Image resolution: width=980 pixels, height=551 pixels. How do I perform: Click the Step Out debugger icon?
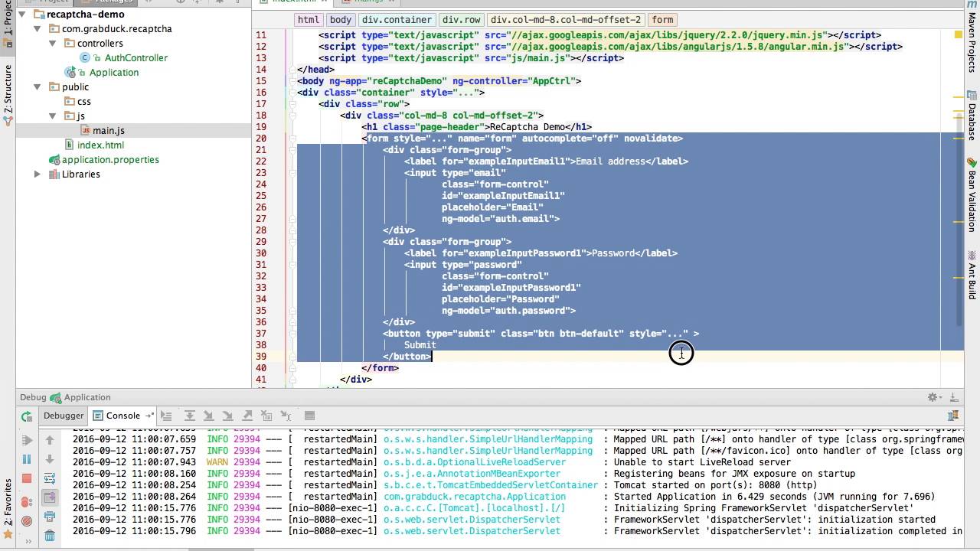(247, 416)
